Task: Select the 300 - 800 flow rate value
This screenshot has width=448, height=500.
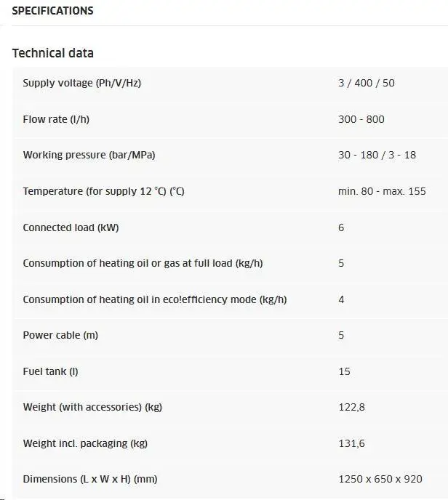Action: [x=361, y=119]
